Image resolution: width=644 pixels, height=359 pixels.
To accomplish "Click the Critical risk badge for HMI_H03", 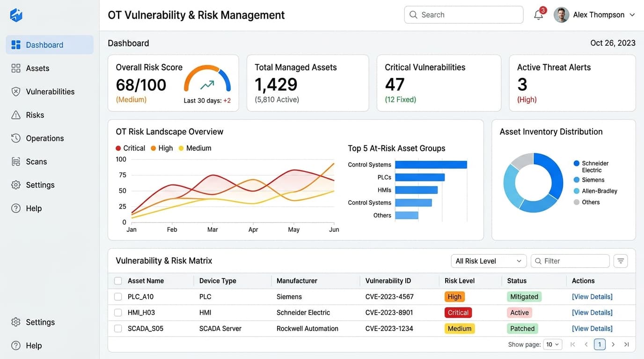I will (458, 313).
